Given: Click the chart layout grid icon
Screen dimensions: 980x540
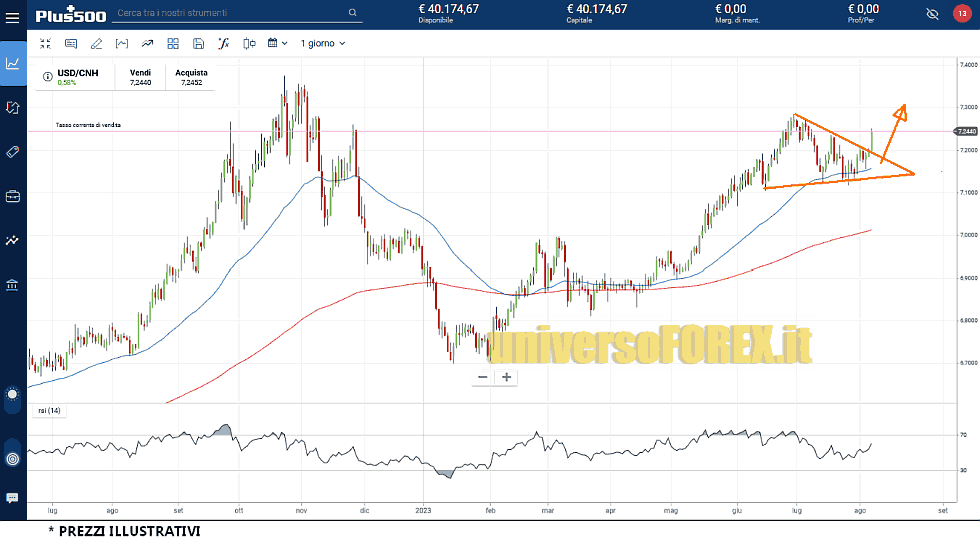Looking at the screenshot, I should coord(173,44).
